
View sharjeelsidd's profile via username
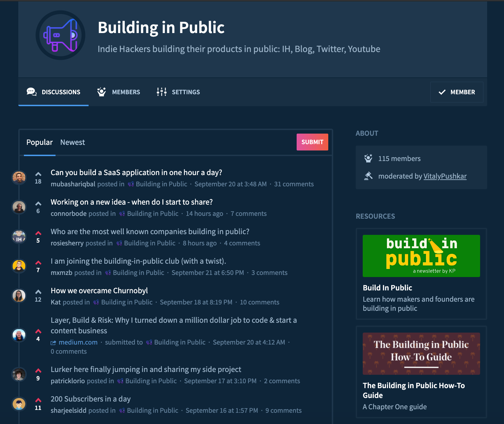pyautogui.click(x=69, y=411)
